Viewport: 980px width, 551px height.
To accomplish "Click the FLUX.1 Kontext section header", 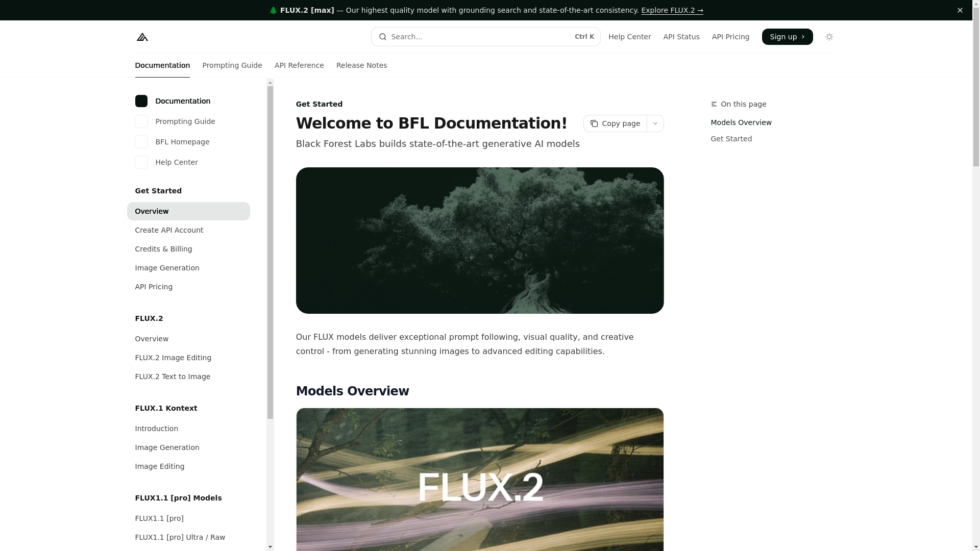I will pos(166,408).
